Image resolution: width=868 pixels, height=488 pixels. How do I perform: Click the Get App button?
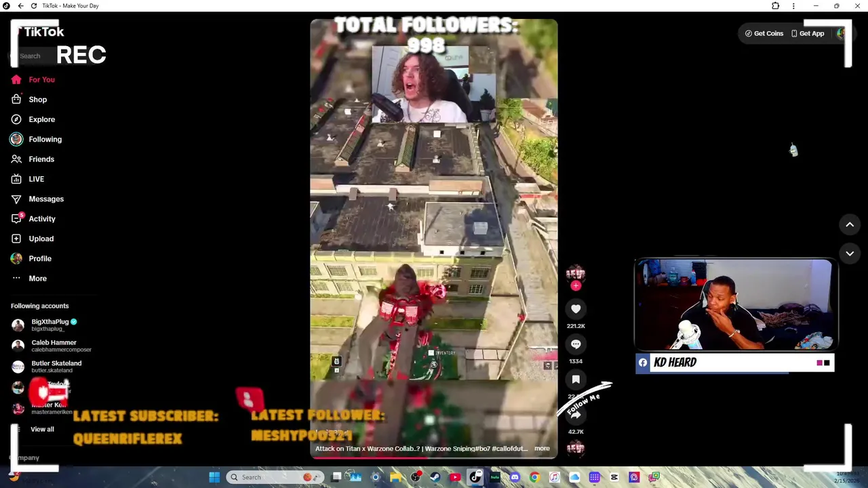808,33
